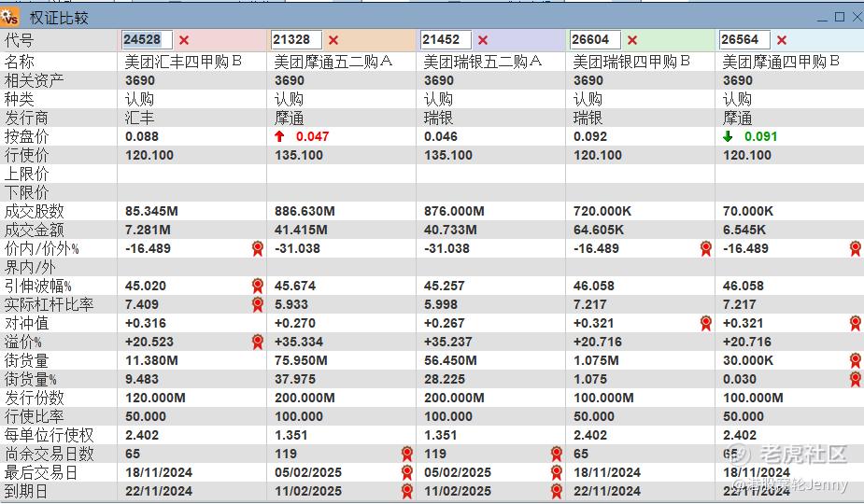Select the name 美团瑞银四甲购B
Screen dimensions: 864x504
coord(631,62)
